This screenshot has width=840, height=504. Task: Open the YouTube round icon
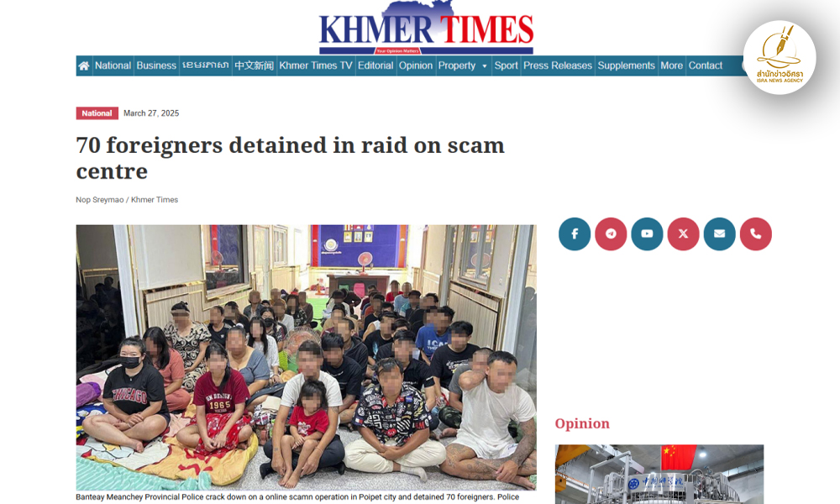[647, 234]
